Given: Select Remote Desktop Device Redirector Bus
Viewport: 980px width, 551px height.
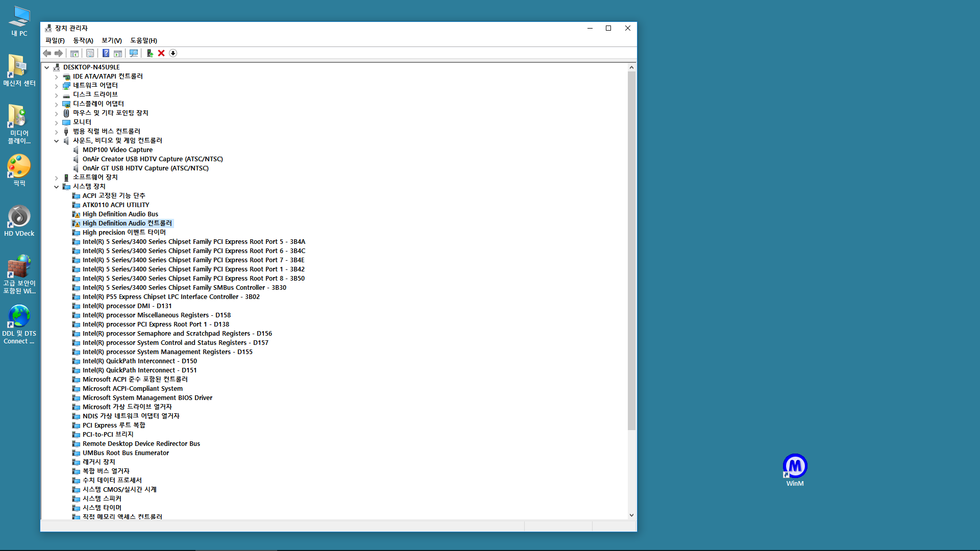Looking at the screenshot, I should point(141,444).
